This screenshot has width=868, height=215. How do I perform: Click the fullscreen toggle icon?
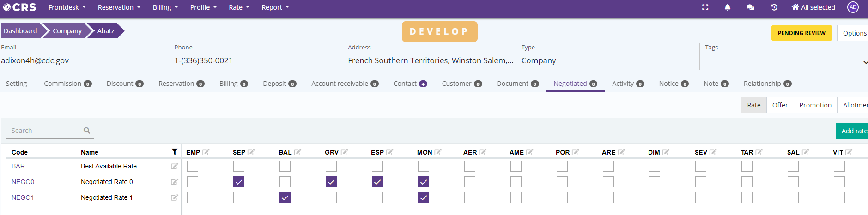tap(705, 7)
